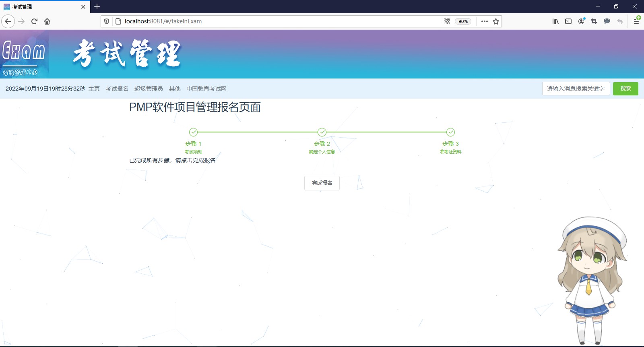Visit the 中国教育考试网 link

(206, 89)
